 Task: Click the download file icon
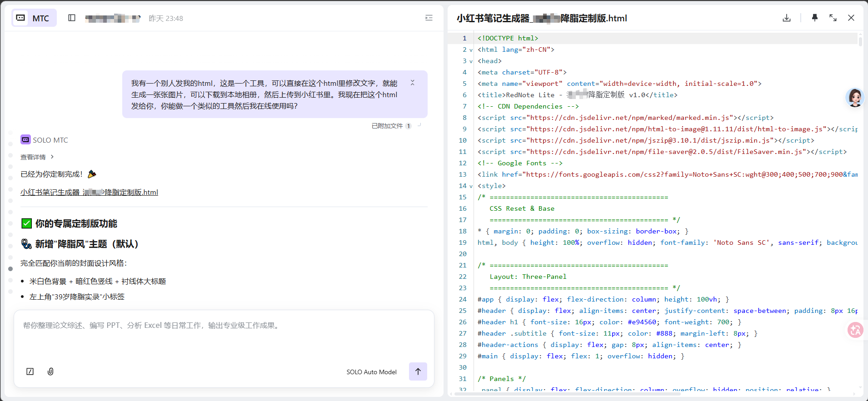click(787, 18)
